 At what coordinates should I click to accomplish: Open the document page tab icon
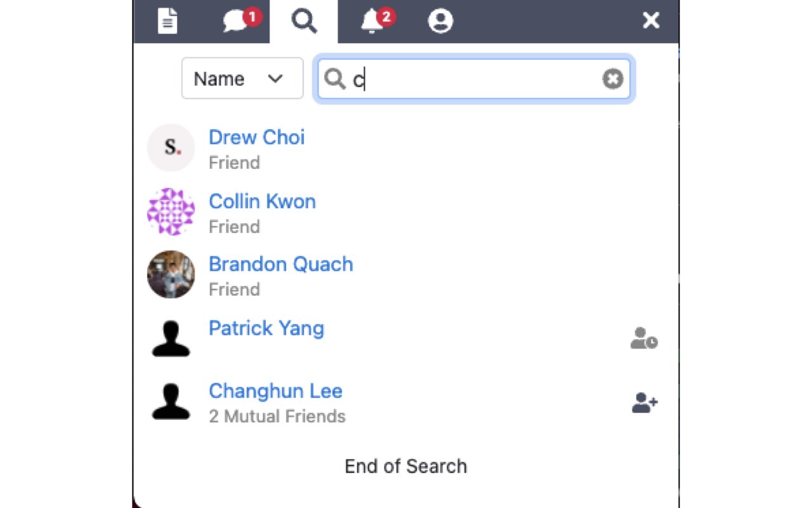[x=167, y=21]
